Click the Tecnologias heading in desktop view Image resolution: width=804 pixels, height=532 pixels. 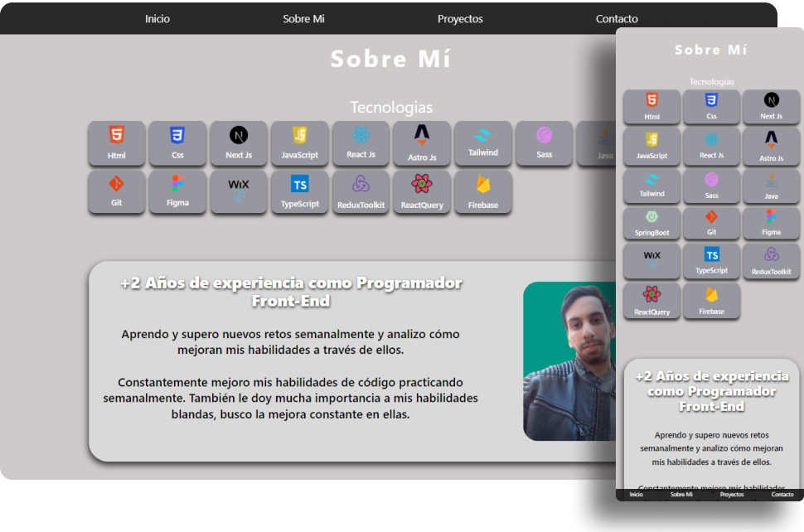pyautogui.click(x=391, y=107)
